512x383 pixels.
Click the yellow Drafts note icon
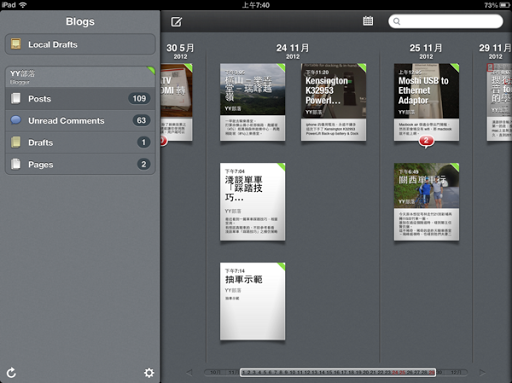click(16, 142)
